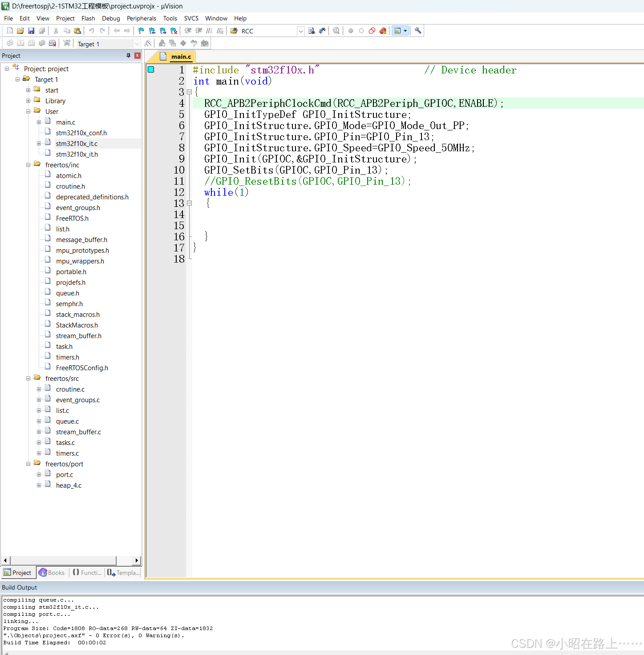Switch to the Books panel tab
This screenshot has width=644, height=655.
point(52,573)
